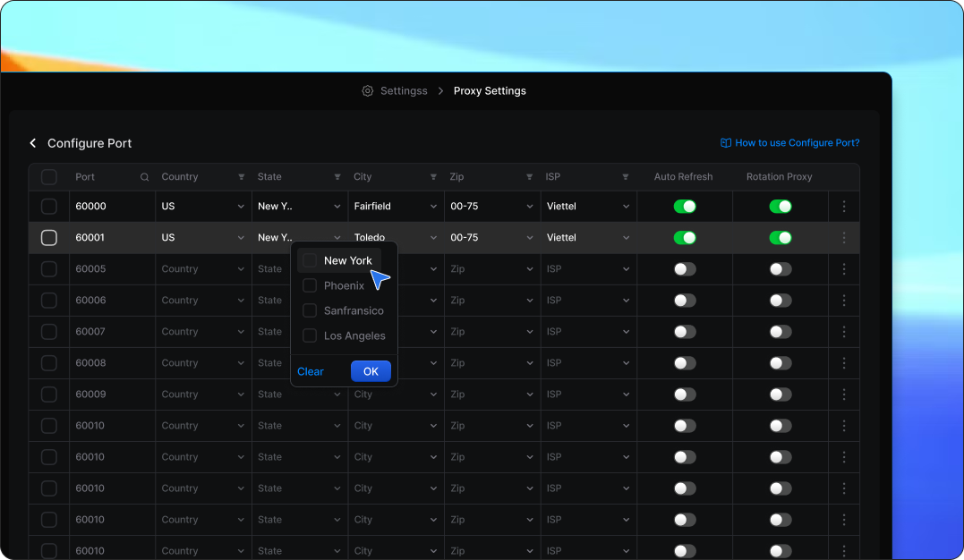Open the ISP column filter icon
The height and width of the screenshot is (560, 964).
click(x=626, y=177)
